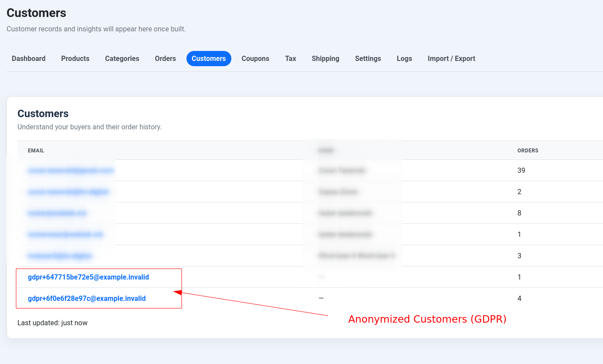
Task: Switch to the Import / Export tab
Action: pyautogui.click(x=451, y=58)
